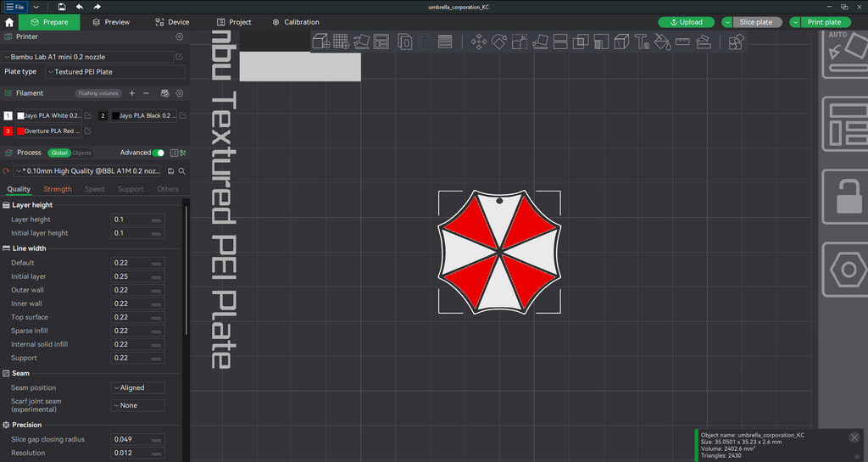Edit the Bambu Lab A1 mini printer preset
Viewport: 868px width, 462px height.
[180, 57]
